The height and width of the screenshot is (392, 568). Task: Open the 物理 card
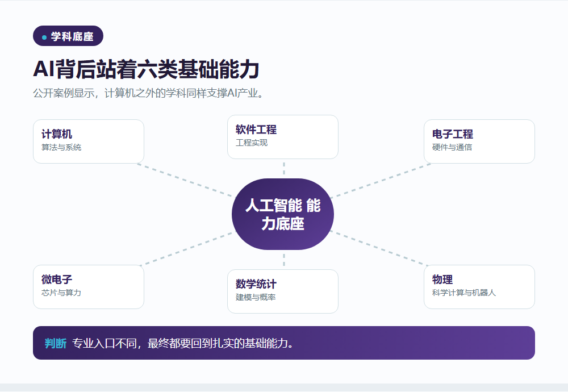479,287
